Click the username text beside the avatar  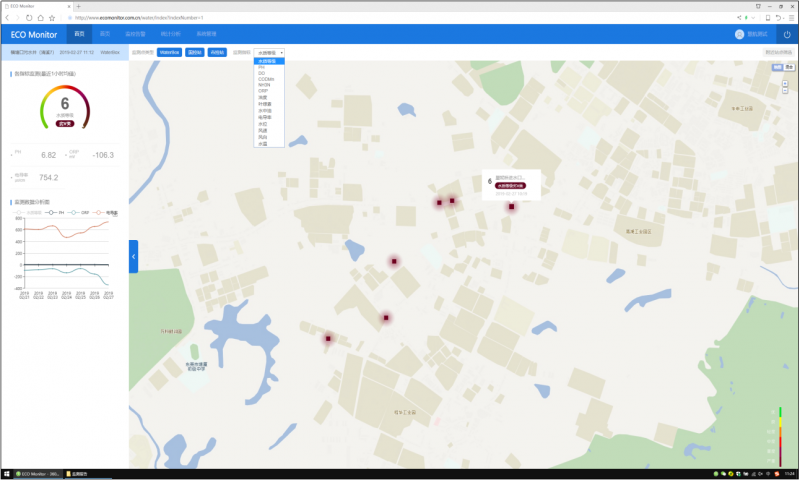[758, 34]
